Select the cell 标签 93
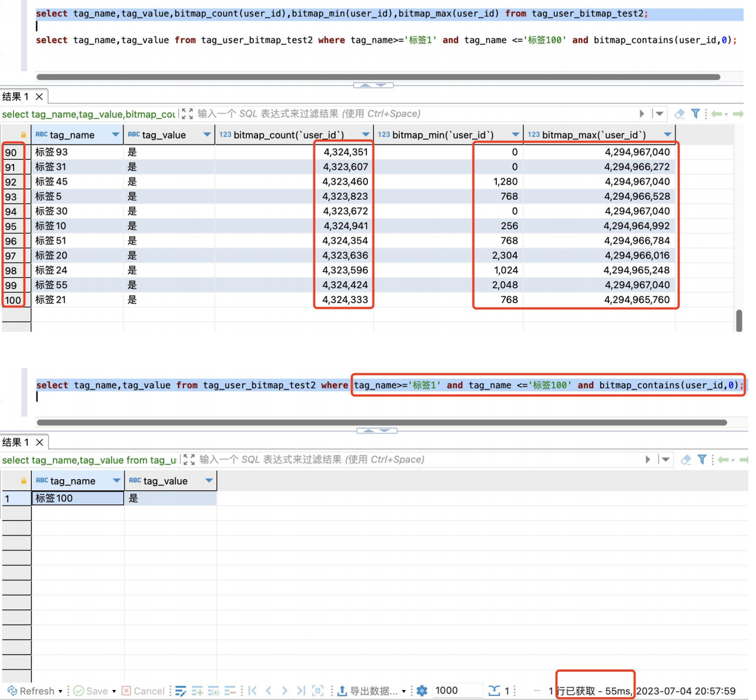The width and height of the screenshot is (756, 700). pyautogui.click(x=77, y=152)
